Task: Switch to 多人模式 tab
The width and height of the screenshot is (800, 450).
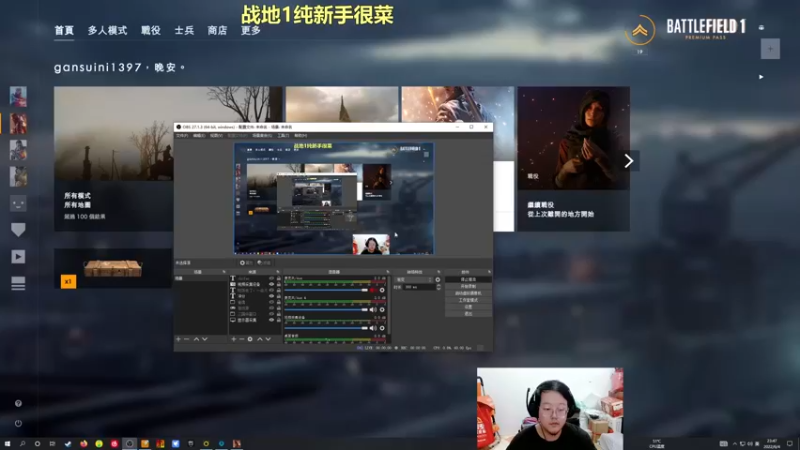Action: [107, 30]
